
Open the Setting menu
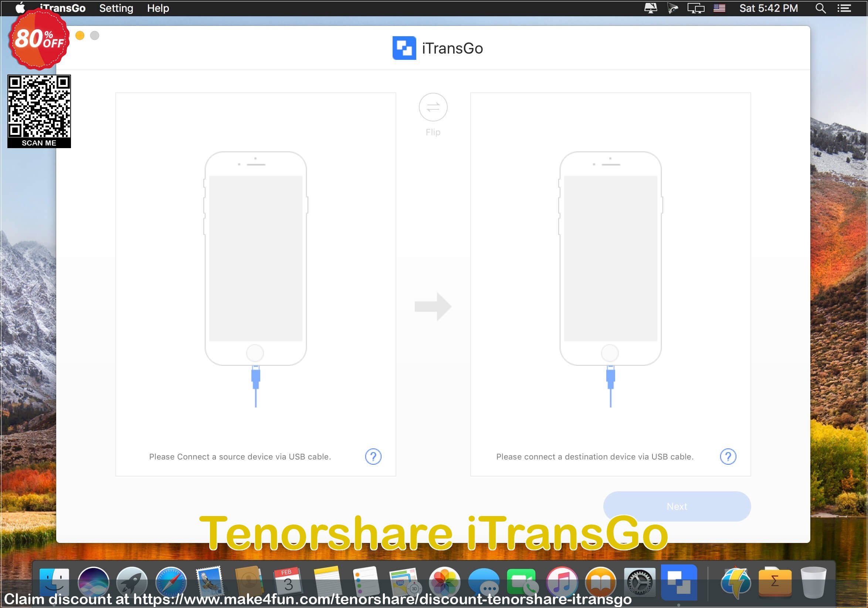[x=116, y=8]
